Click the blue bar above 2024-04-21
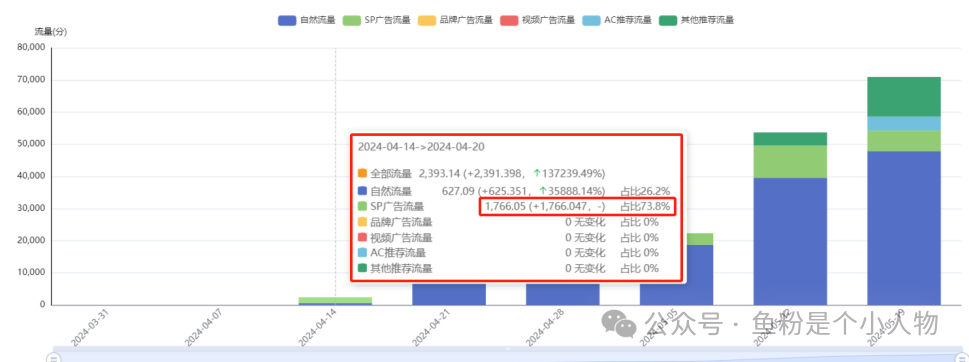The image size is (969, 362). coord(449,294)
